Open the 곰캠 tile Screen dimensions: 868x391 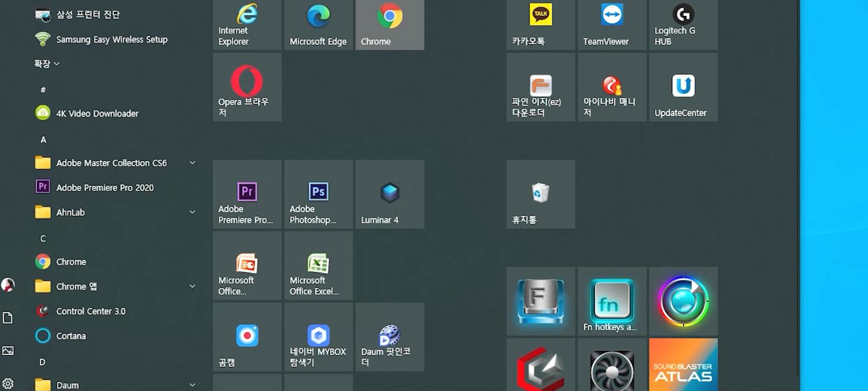coord(247,337)
